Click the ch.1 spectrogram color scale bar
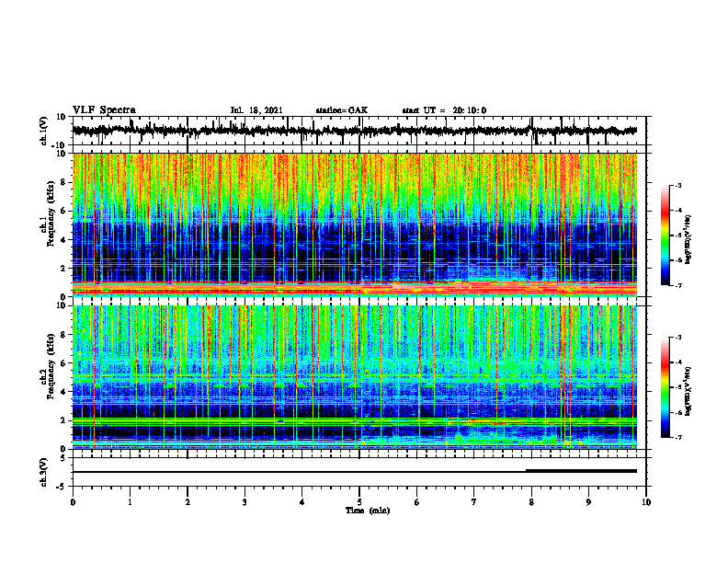The image size is (728, 563). (665, 236)
